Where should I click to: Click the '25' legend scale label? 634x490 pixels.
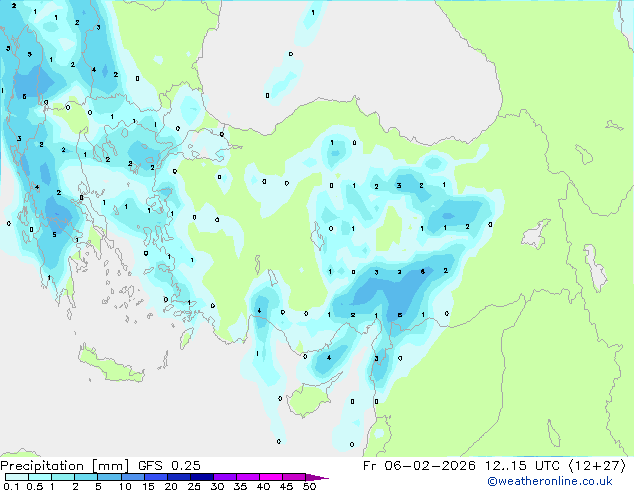pyautogui.click(x=194, y=486)
